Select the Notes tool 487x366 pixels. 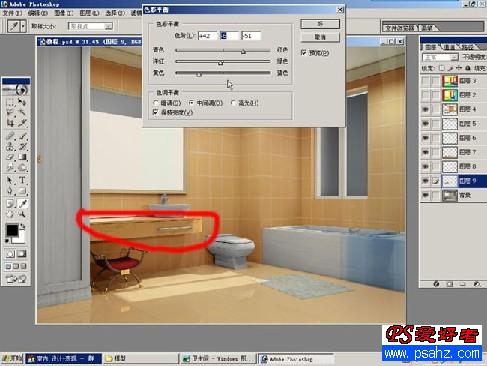click(x=10, y=203)
